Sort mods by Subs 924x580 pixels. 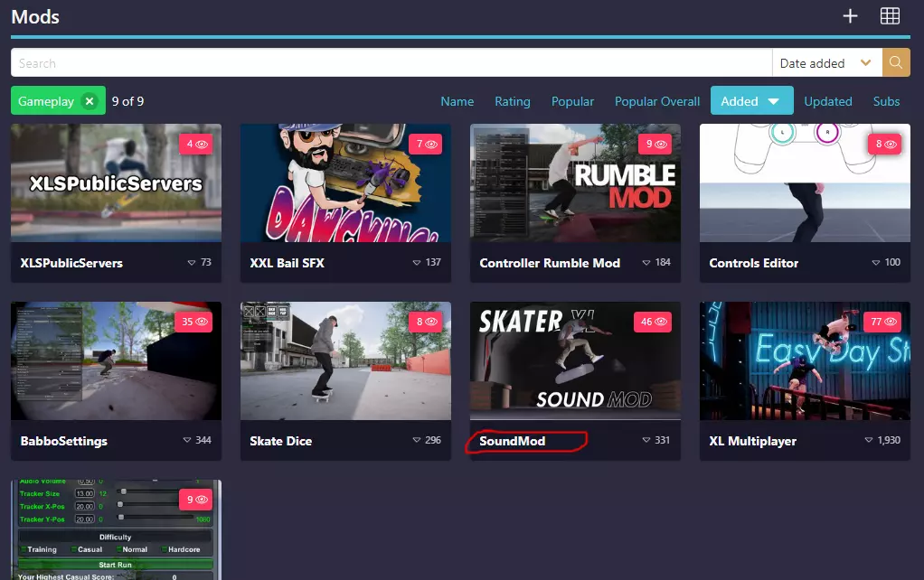tap(886, 101)
